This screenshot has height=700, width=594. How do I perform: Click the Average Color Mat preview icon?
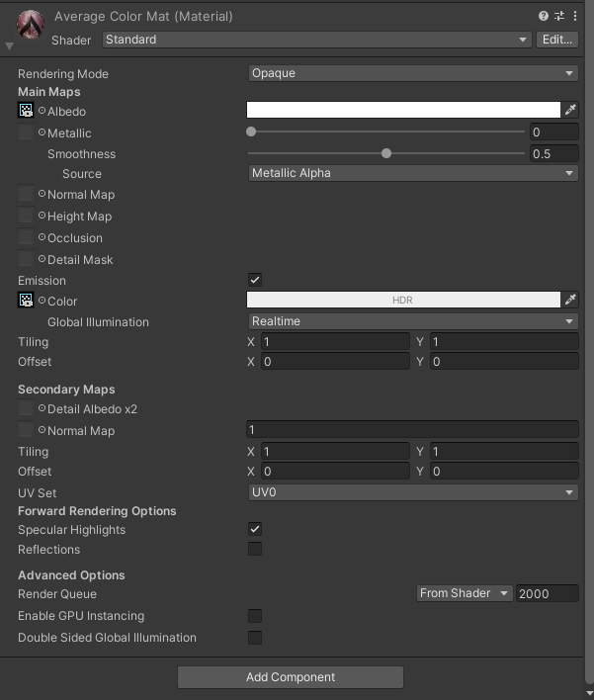coord(32,28)
